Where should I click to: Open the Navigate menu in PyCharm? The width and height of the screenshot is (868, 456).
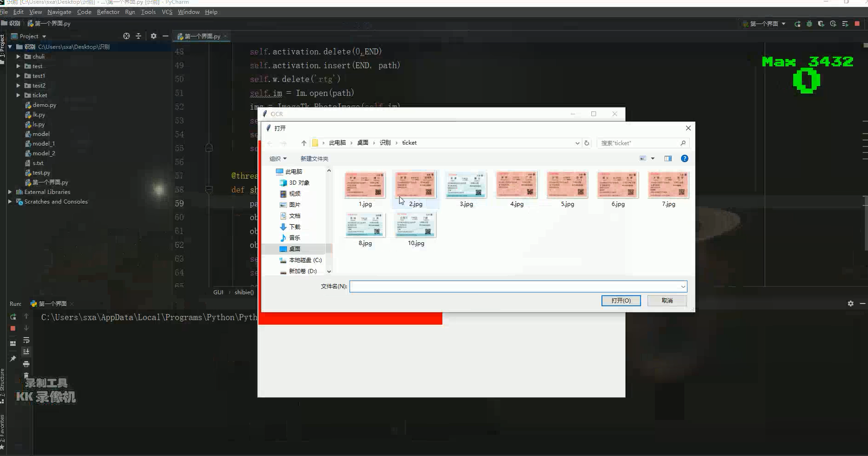[59, 12]
